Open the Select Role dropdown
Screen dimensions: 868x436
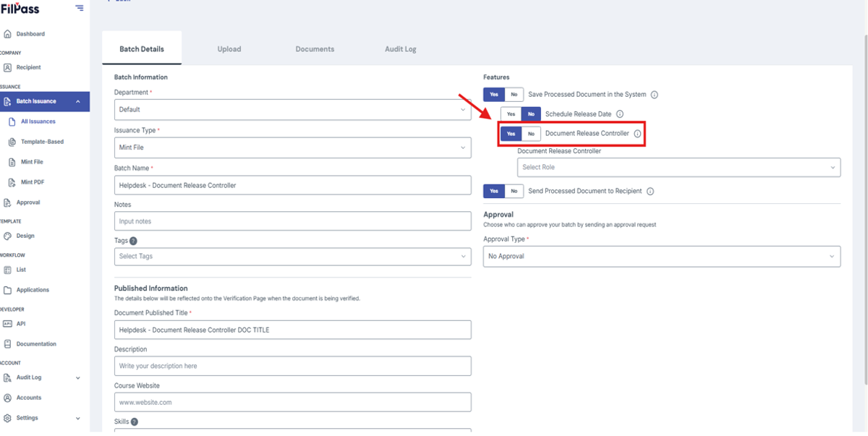(678, 167)
